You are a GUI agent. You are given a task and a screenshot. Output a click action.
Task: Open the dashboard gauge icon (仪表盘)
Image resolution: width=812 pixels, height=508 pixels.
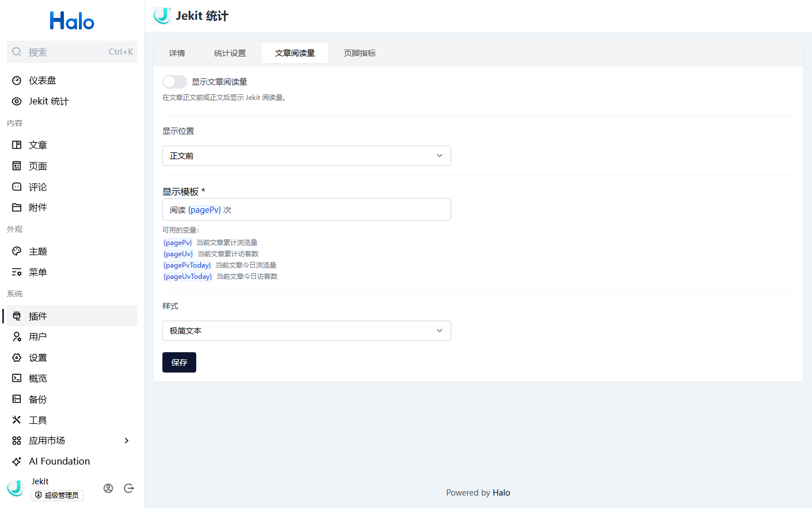pos(17,81)
